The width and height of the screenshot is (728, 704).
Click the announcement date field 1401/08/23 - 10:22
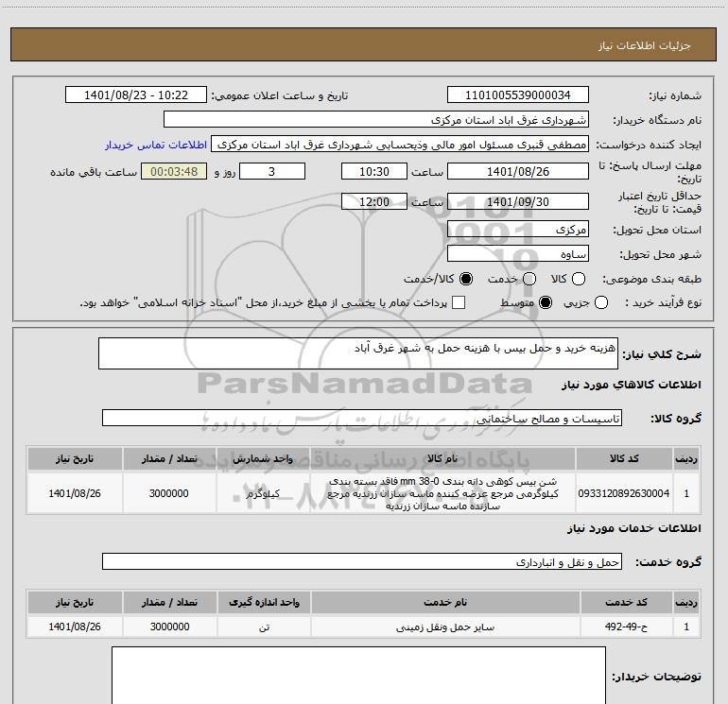[x=136, y=95]
